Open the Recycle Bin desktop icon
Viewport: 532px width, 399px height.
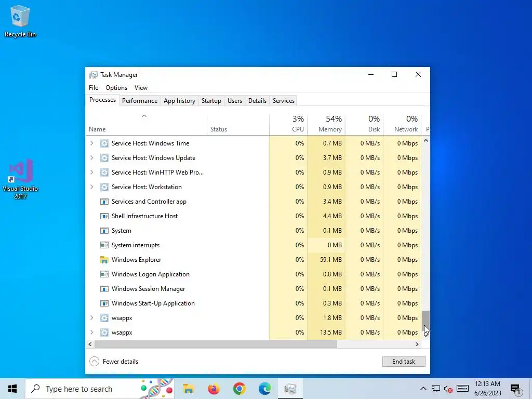point(20,21)
